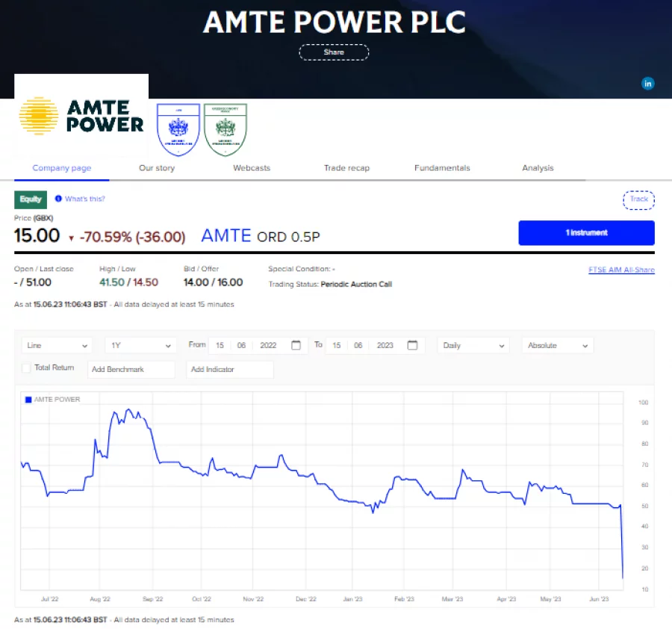The image size is (672, 629).
Task: Select the Trade recap tab
Action: coord(346,167)
